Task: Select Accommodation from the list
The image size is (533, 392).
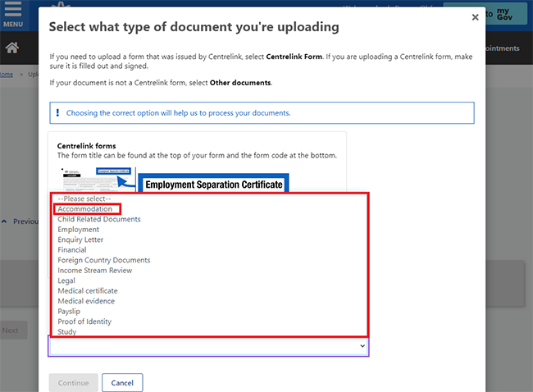Action: pyautogui.click(x=84, y=209)
